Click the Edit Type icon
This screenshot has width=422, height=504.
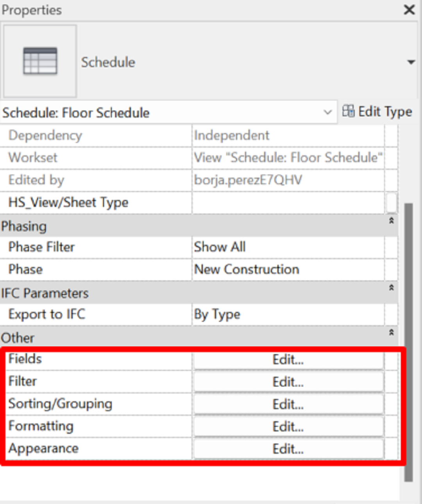[348, 112]
